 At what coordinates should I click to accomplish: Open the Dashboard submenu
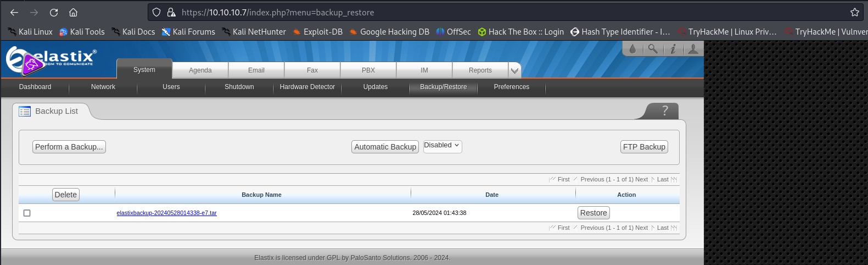pyautogui.click(x=35, y=87)
